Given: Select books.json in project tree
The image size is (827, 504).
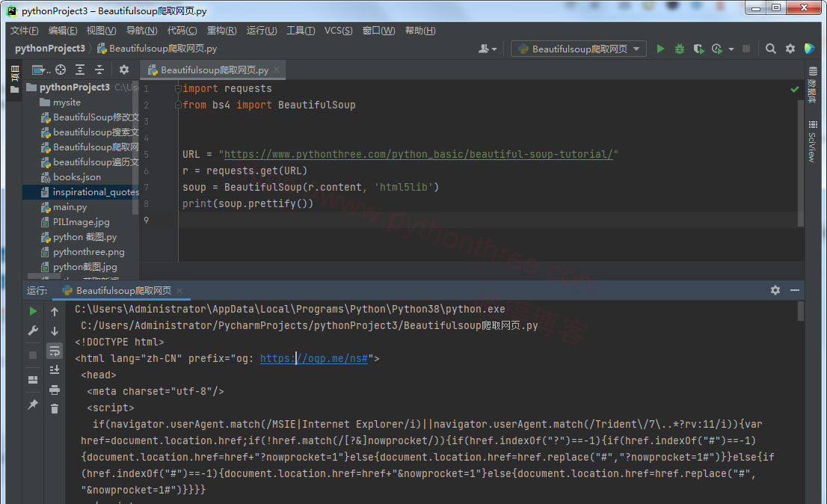Looking at the screenshot, I should tap(77, 177).
